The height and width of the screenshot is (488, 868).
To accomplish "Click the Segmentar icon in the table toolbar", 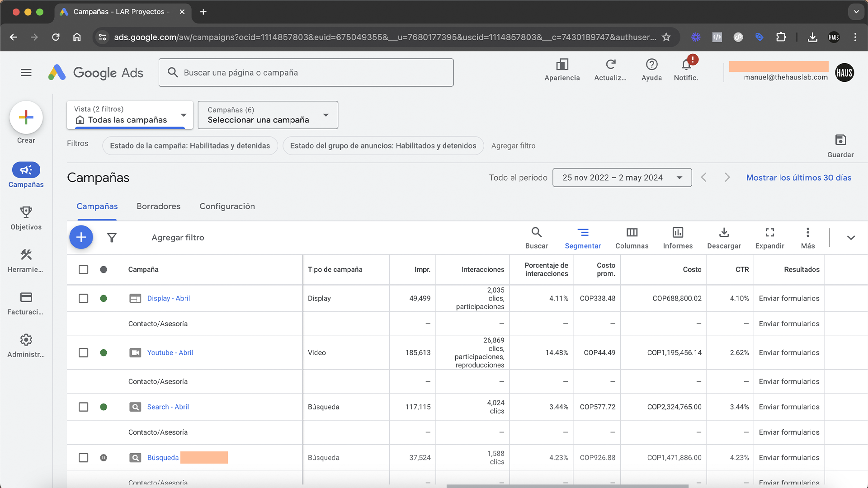I will coord(583,233).
